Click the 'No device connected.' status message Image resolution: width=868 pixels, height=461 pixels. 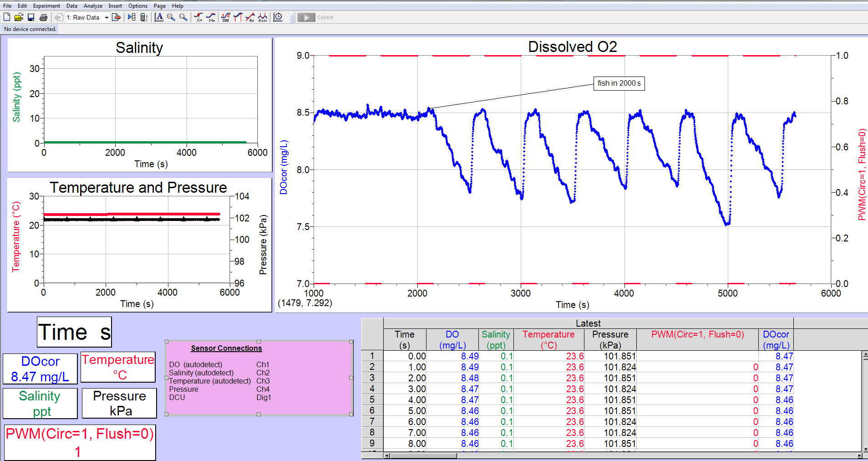point(30,29)
